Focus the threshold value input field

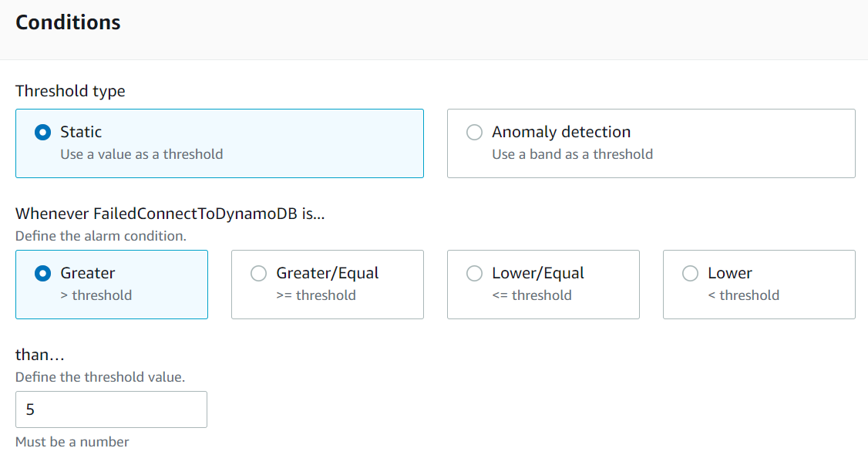pyautogui.click(x=111, y=409)
